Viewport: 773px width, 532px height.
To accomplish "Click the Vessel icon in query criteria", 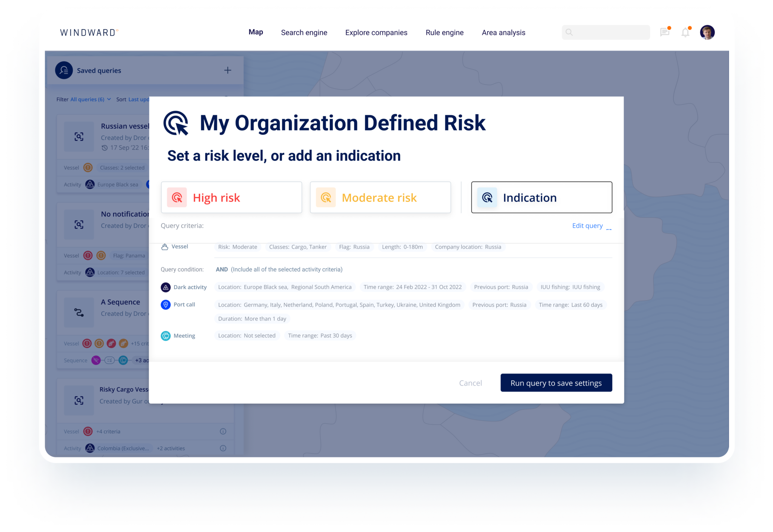I will [165, 247].
